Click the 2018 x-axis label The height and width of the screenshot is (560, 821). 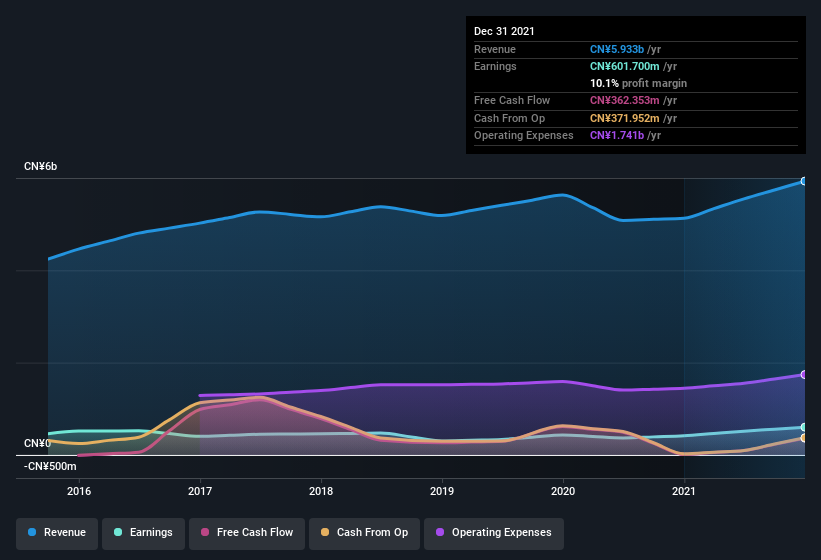pos(321,491)
